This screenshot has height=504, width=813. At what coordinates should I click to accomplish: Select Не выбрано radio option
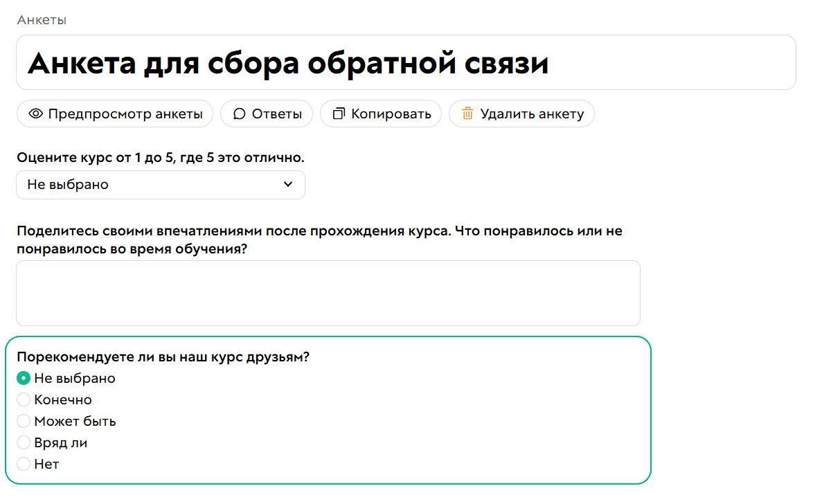(24, 378)
